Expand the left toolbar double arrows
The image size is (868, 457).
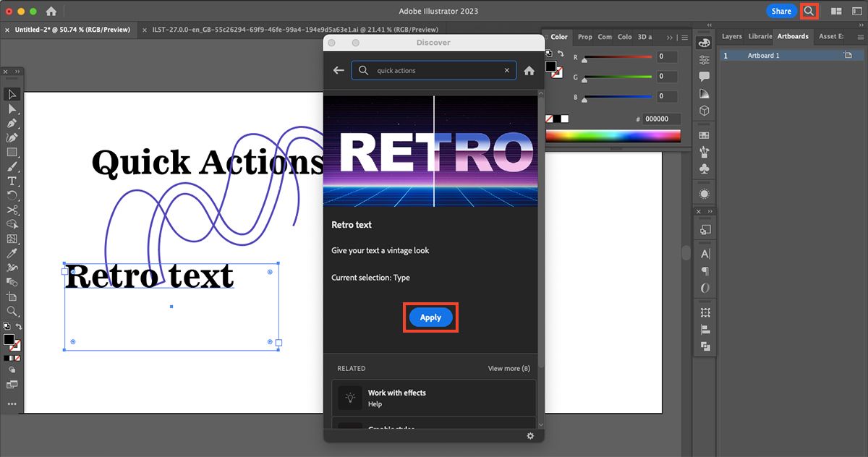click(17, 71)
